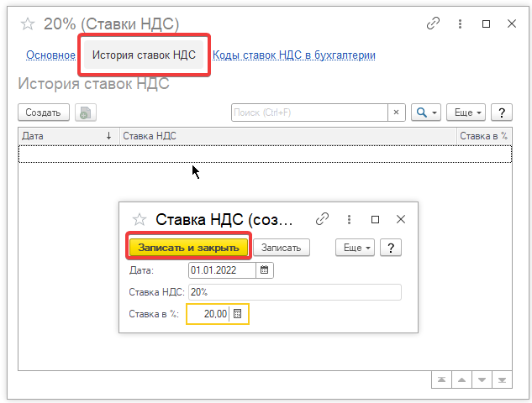Click Записать и закрыть button
Image resolution: width=532 pixels, height=403 pixels.
188,248
